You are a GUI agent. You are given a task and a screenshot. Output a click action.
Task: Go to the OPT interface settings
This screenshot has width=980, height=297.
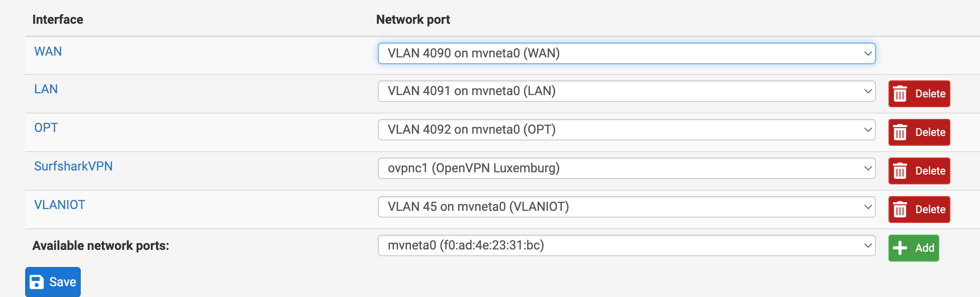[x=46, y=128]
